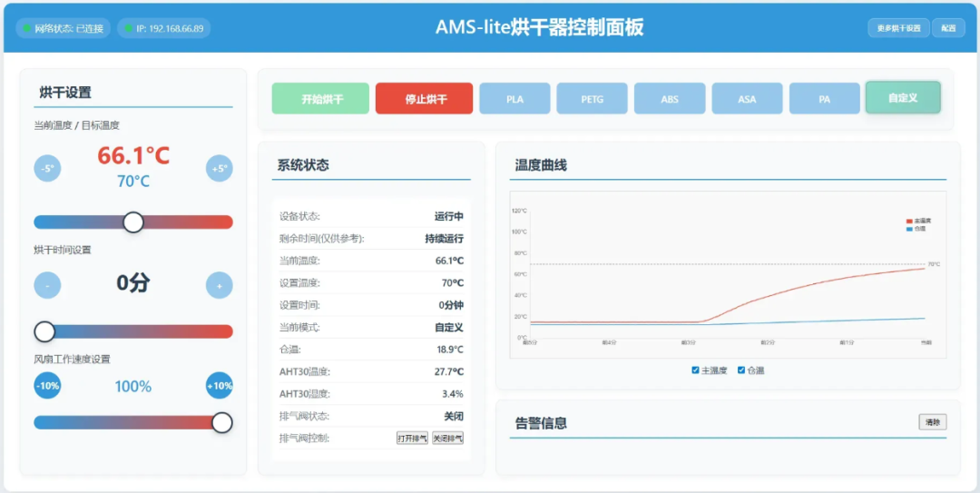Click the drying time slider handle
The image size is (980, 493).
pyautogui.click(x=44, y=331)
